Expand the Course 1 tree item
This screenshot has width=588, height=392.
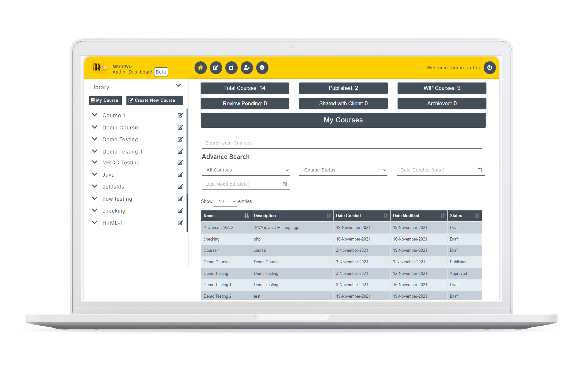pos(95,115)
